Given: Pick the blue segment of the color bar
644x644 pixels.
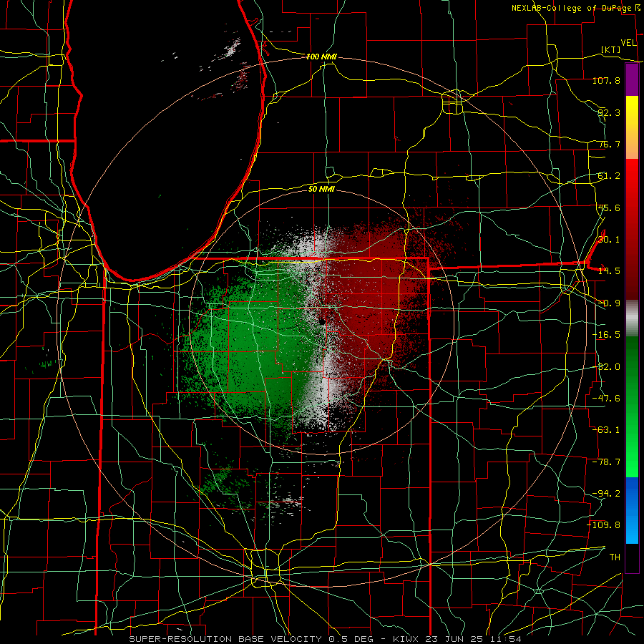Looking at the screenshot, I should click(x=632, y=510).
